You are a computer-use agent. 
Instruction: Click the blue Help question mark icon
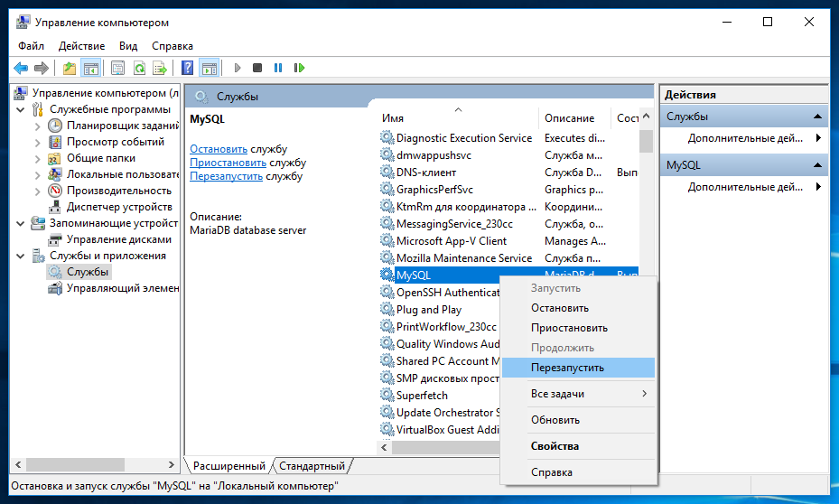point(187,68)
